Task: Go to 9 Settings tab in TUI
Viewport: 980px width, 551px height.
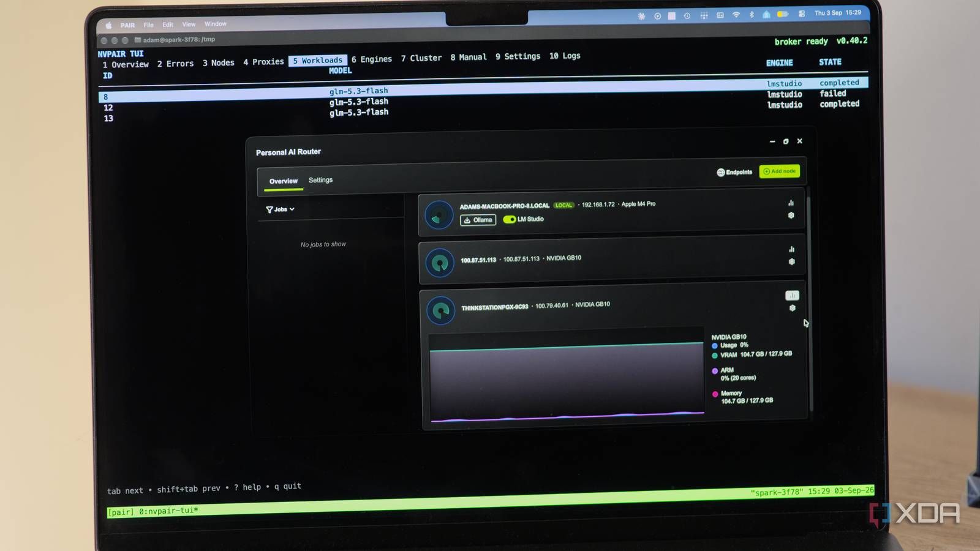Action: (x=518, y=56)
